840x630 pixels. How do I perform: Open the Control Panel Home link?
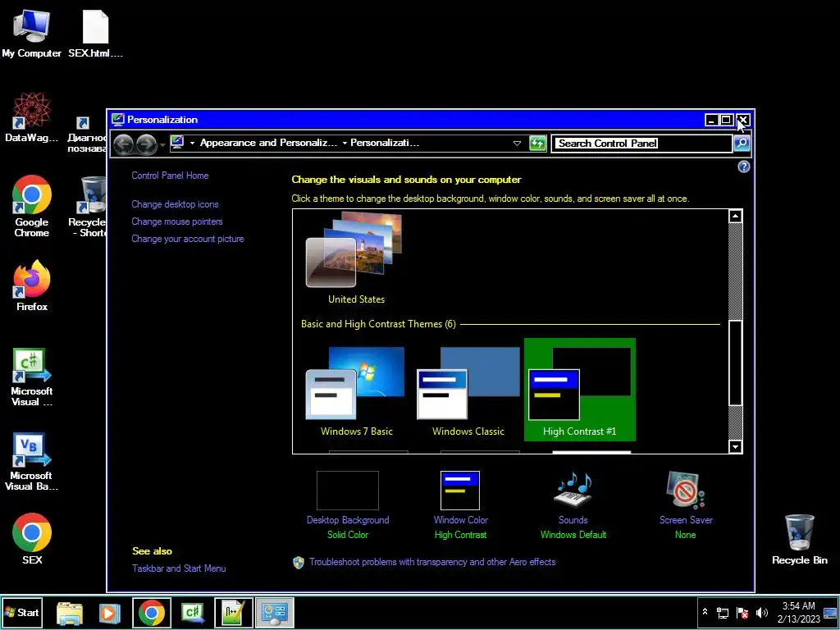click(x=170, y=176)
